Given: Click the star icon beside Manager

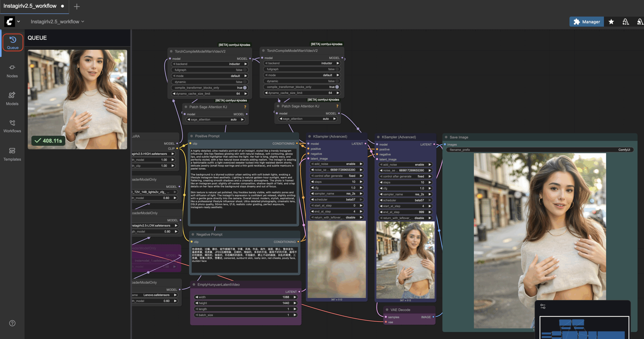Looking at the screenshot, I should pyautogui.click(x=611, y=22).
